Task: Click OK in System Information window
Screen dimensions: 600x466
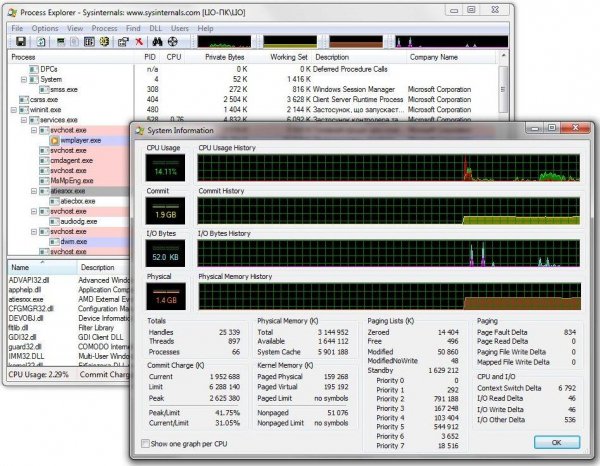Action: (x=557, y=442)
